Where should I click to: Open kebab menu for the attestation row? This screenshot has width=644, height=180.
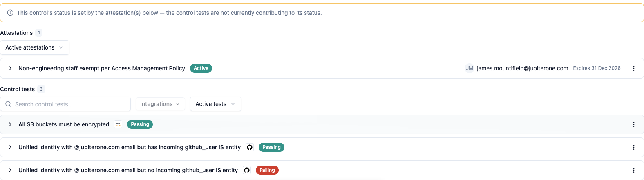click(633, 68)
